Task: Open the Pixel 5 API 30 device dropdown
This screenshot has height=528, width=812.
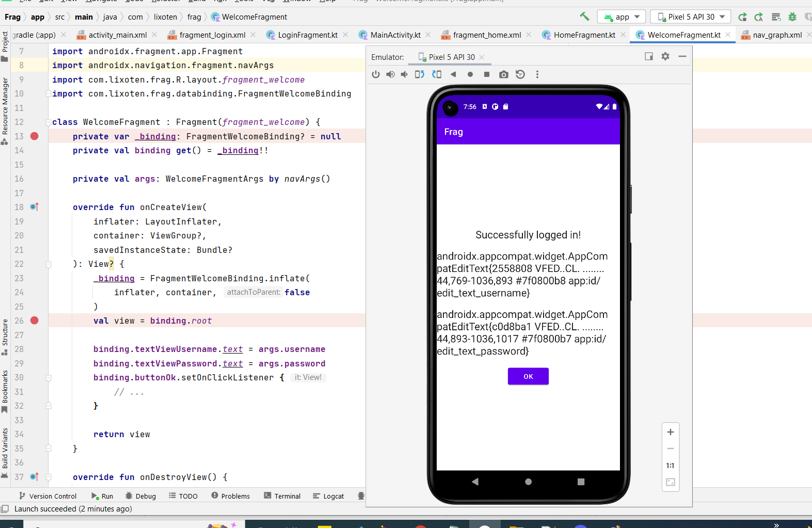Action: [691, 17]
